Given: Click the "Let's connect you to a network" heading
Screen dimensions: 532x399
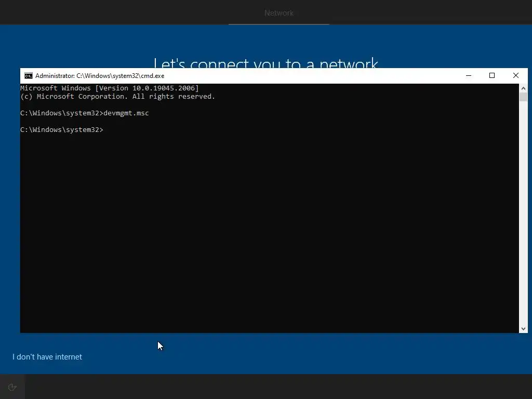Looking at the screenshot, I should click(265, 63).
